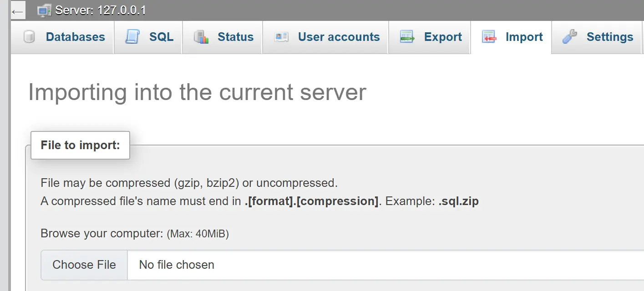This screenshot has height=291, width=644.
Task: Click the Status bar-chart icon
Action: point(201,37)
